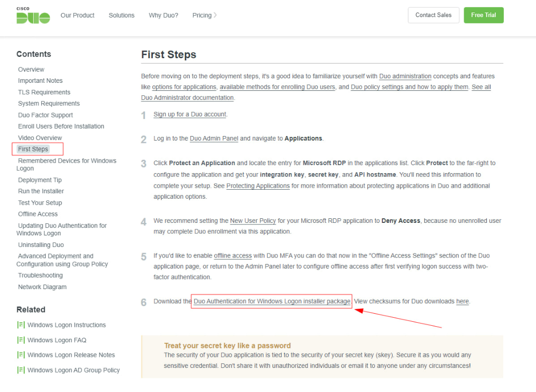Click the Cisco Duo logo
The width and height of the screenshot is (536, 392).
(33, 16)
